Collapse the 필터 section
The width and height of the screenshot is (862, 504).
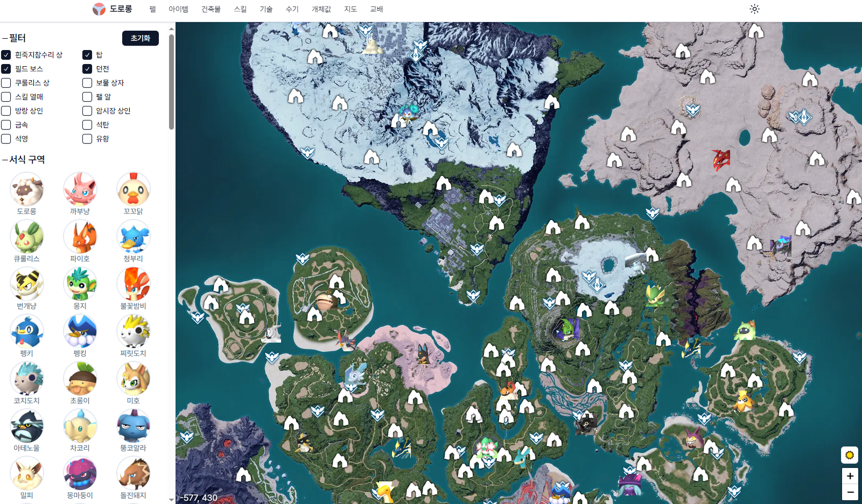[x=14, y=38]
